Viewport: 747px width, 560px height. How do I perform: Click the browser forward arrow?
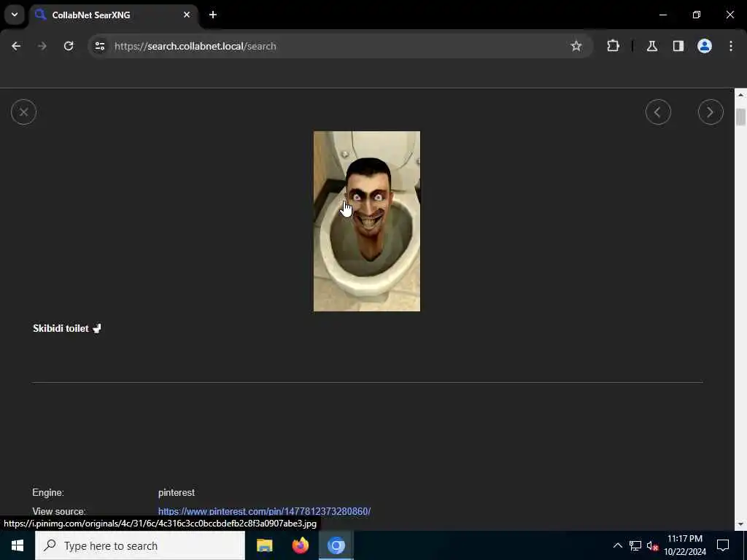pyautogui.click(x=42, y=46)
